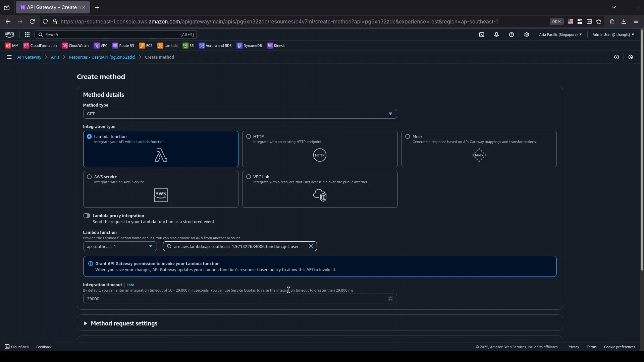Open the AdminUser account menu
This screenshot has width=644, height=362.
(x=613, y=35)
